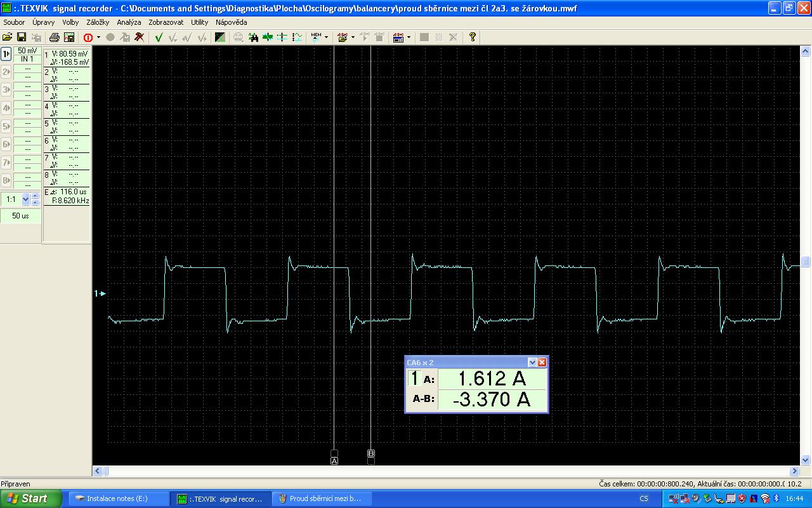Click the open file folder icon
Image resolution: width=812 pixels, height=508 pixels.
click(x=8, y=37)
